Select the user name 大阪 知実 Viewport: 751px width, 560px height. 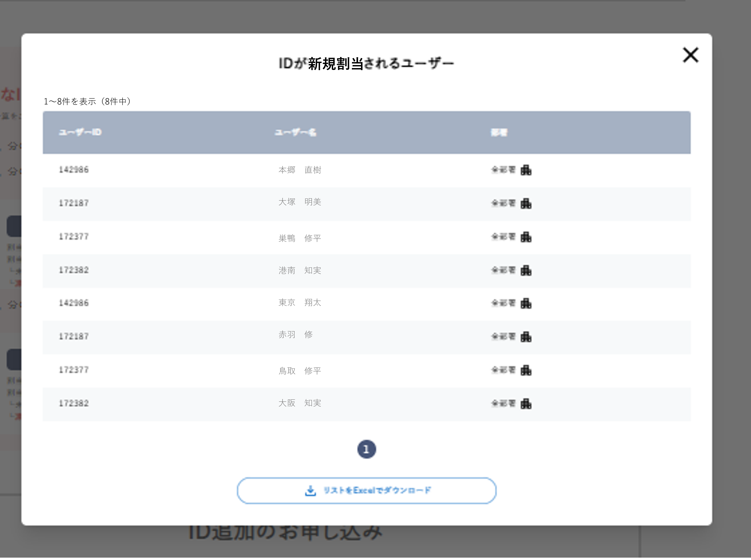coord(300,403)
